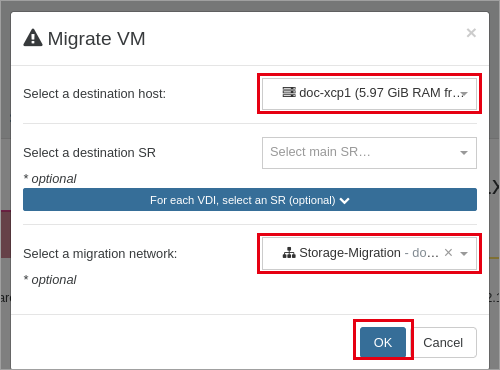Open the Select main SR dropdown
The width and height of the screenshot is (500, 370).
369,153
